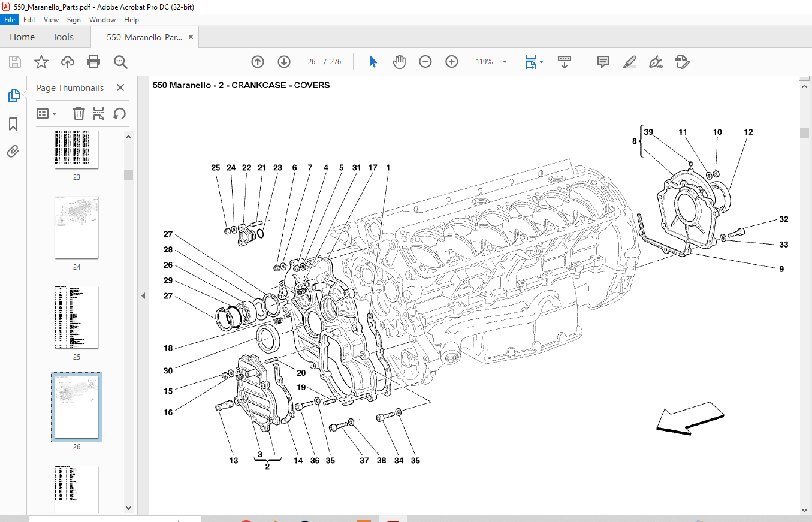Click the scrolling mode keyboard icon
Viewport: 812px width, 522px height.
(565, 62)
